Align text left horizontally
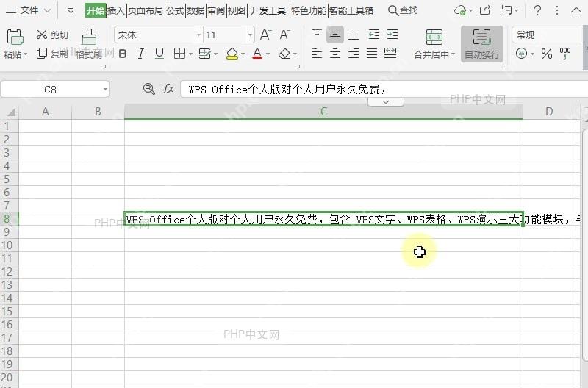Screen dimensions: 588x388 (x=317, y=54)
